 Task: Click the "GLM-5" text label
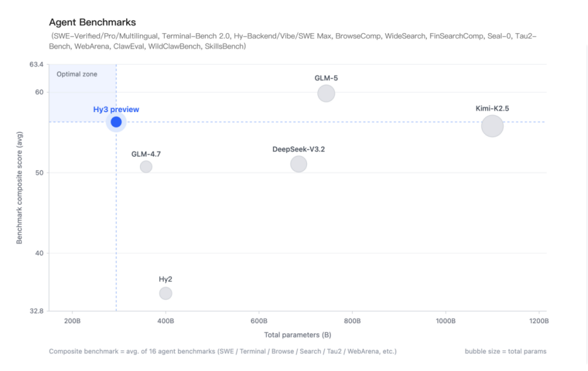pyautogui.click(x=326, y=78)
